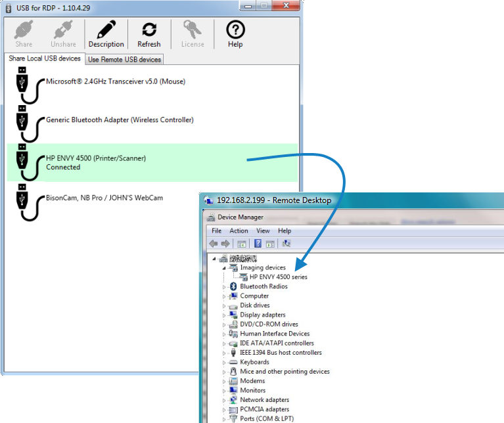This screenshot has height=423, width=504.
Task: Click USB icon of Microsoft 2.4GHz Transceiver
Action: coord(29,85)
